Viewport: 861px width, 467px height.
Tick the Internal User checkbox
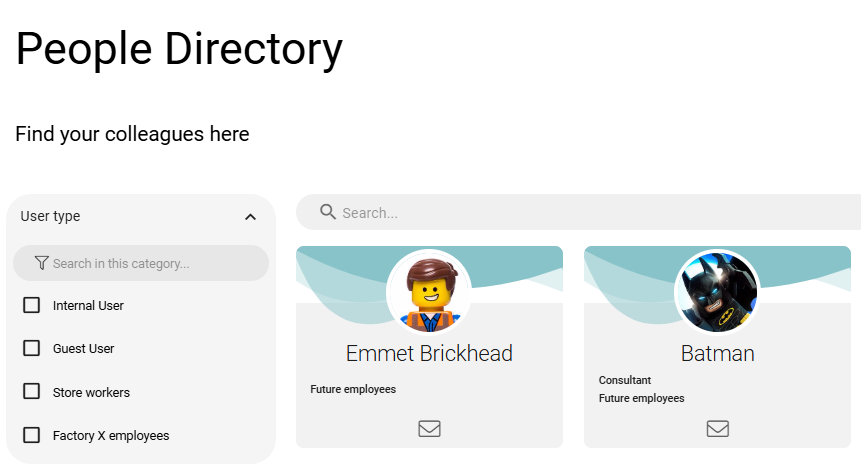(31, 305)
